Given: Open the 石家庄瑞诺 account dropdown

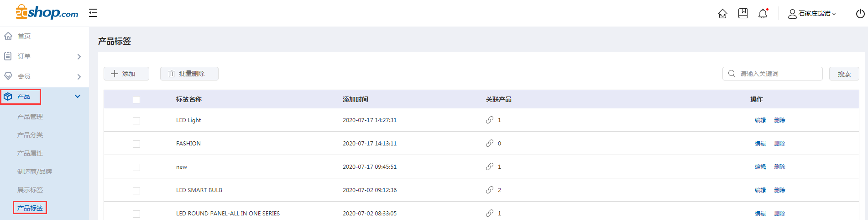Looking at the screenshot, I should (812, 14).
